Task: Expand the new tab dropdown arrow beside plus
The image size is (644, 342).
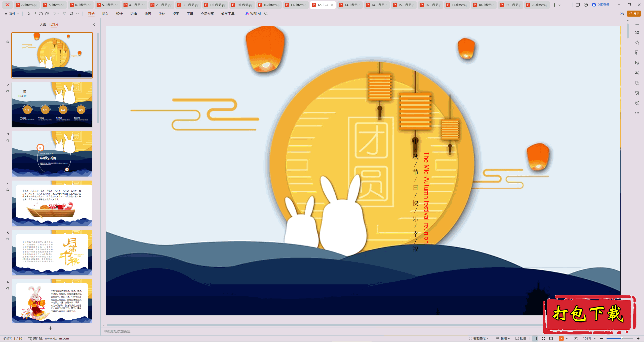Action: (560, 5)
